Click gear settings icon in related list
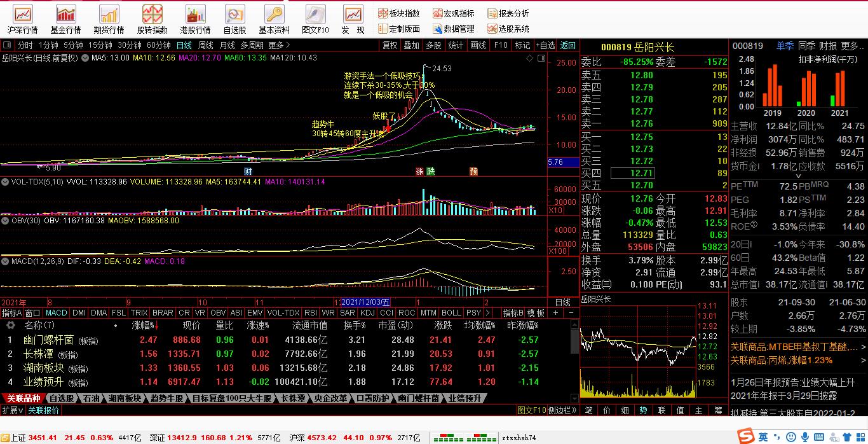This screenshot has width=868, height=444. tap(10, 325)
